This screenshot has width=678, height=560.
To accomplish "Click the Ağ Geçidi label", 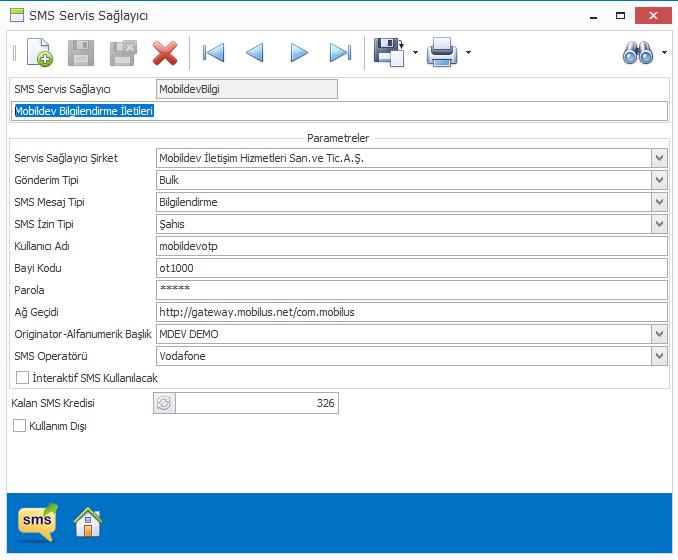I will click(36, 312).
